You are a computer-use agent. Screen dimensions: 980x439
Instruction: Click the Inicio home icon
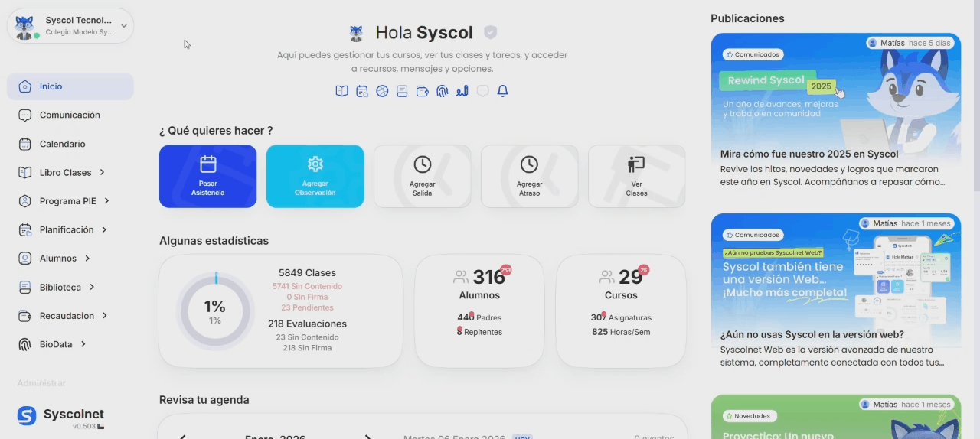[x=25, y=86]
